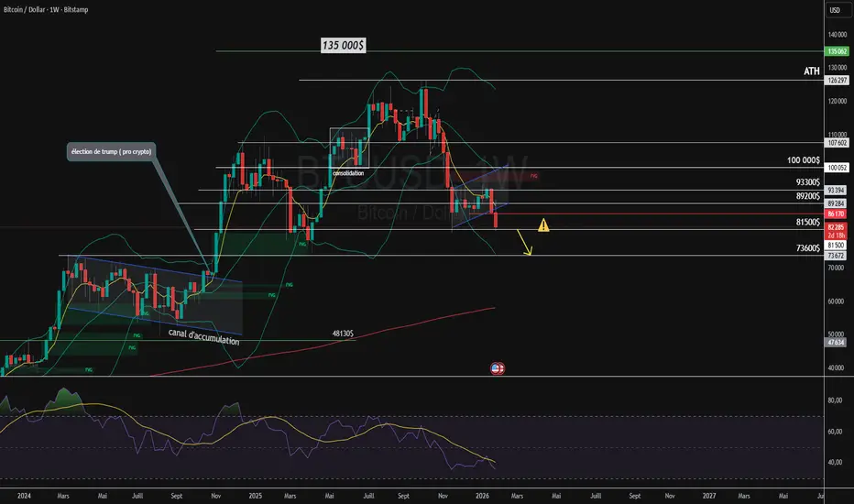854x504 pixels.
Task: Click the "élection de trump (pro crypto)" callout
Action: tap(111, 151)
